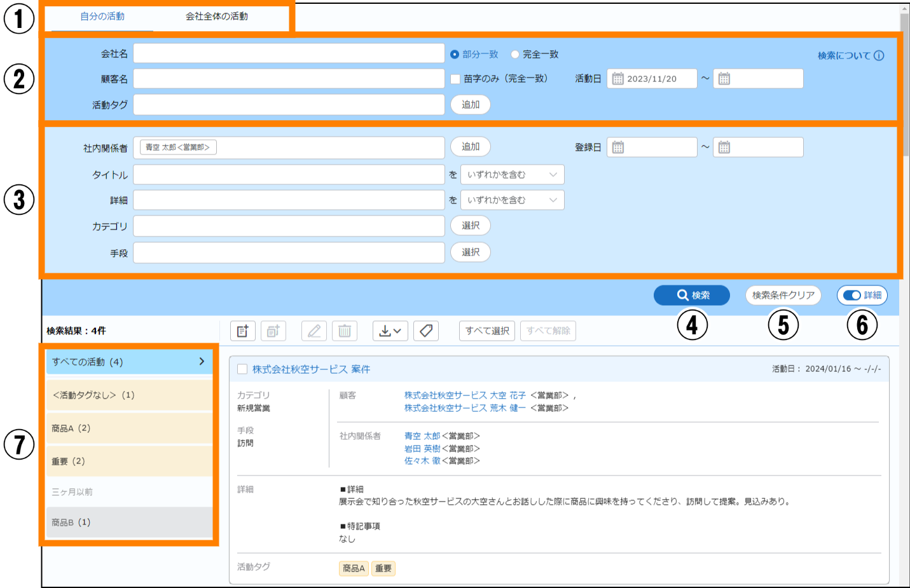Toggle the 詳細 switch off
Image resolution: width=910 pixels, height=588 pixels.
click(x=852, y=295)
